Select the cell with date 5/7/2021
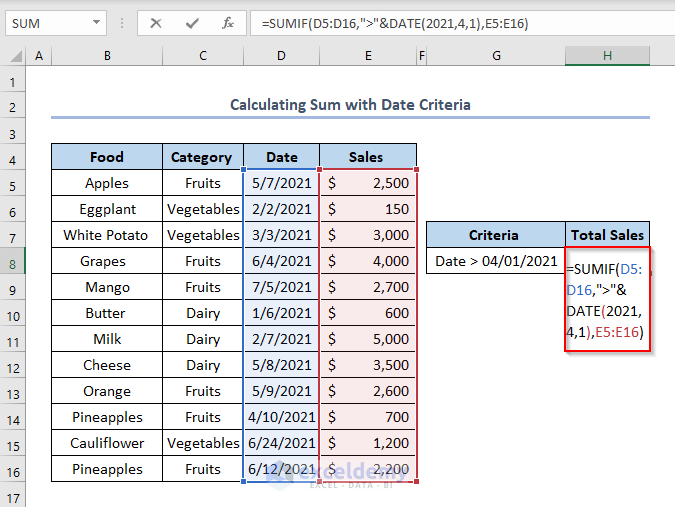Viewport: 675px width, 507px height. (x=281, y=183)
